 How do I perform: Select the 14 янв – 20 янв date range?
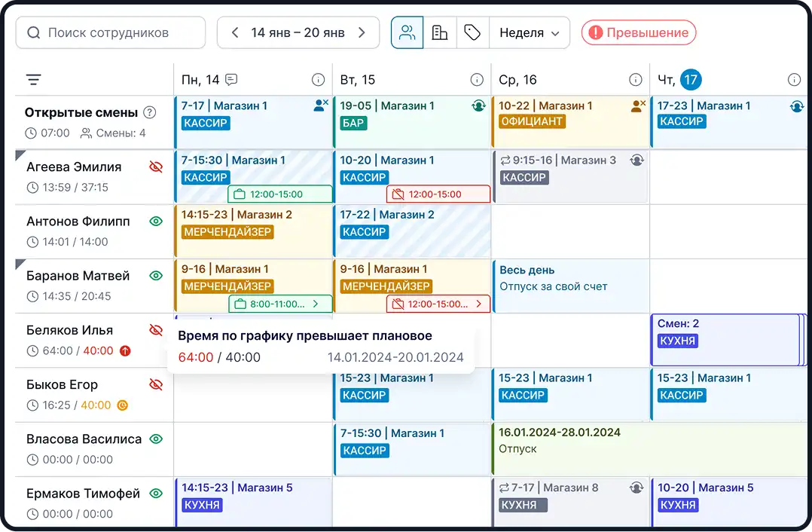(x=298, y=32)
